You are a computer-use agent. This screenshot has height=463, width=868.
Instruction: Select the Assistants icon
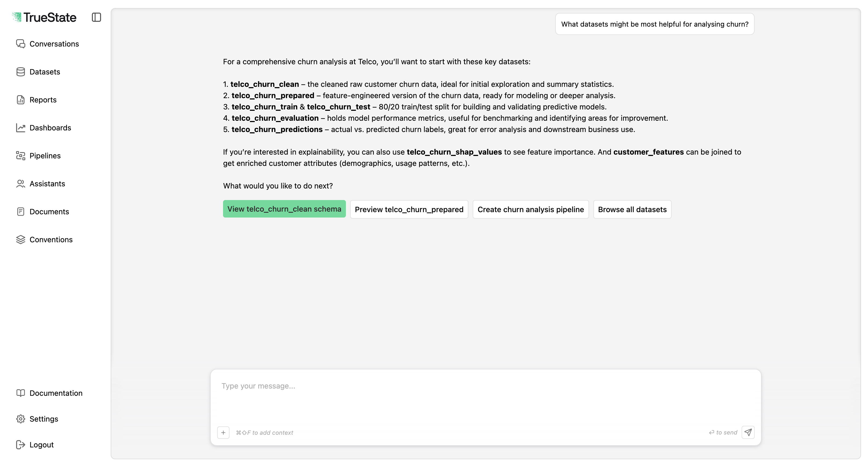point(20,183)
